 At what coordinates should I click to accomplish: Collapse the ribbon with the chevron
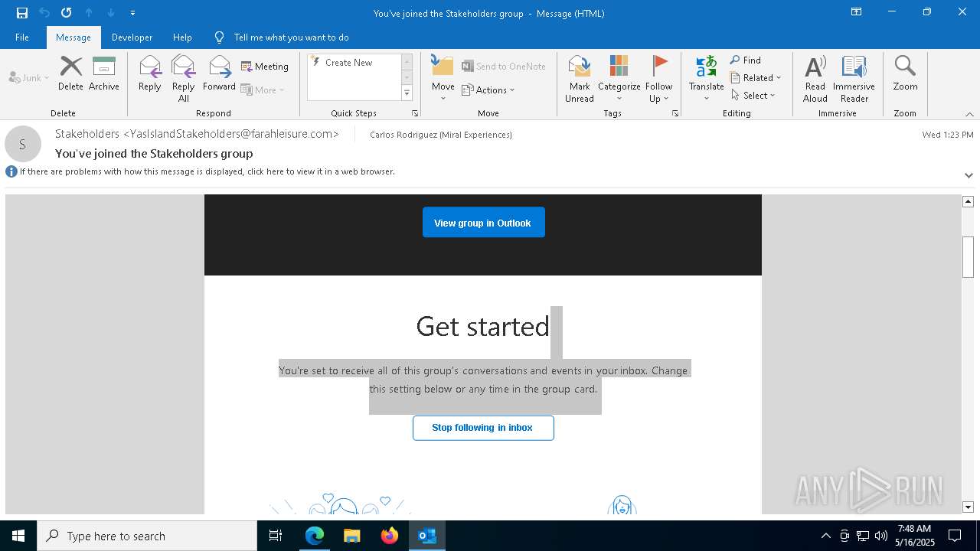point(969,114)
